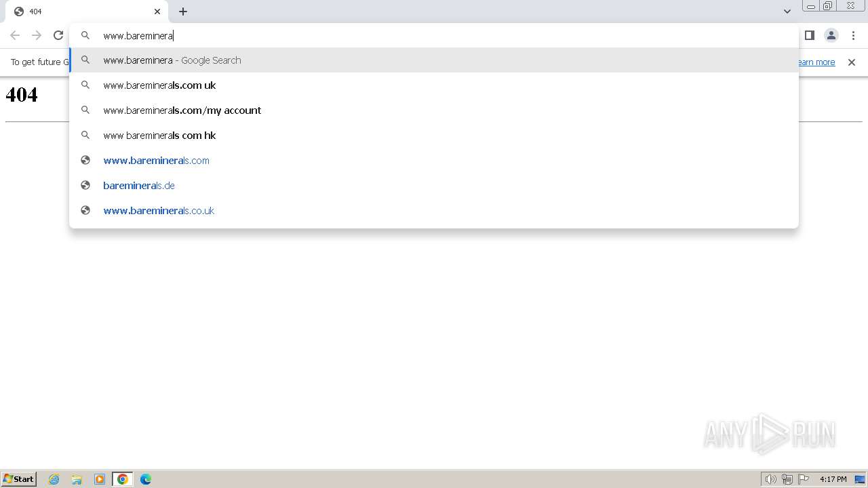868x488 pixels.
Task: Open the network tray icon
Action: (x=787, y=479)
